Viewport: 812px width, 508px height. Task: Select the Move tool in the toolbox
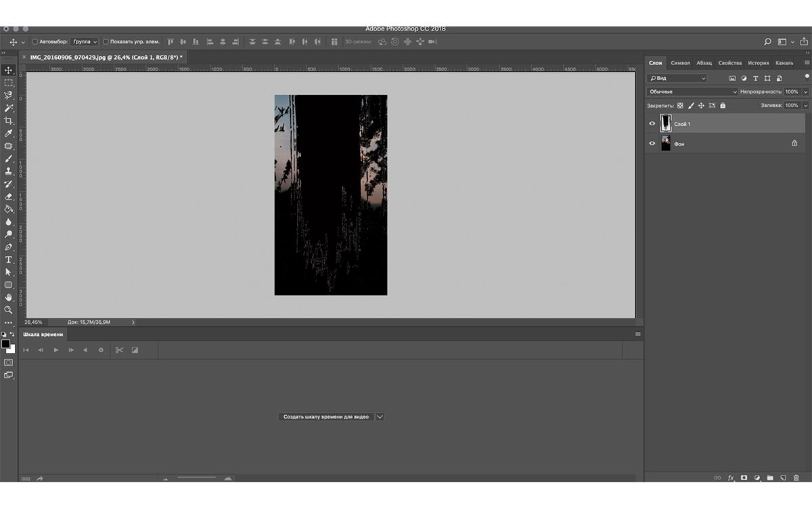tap(9, 70)
